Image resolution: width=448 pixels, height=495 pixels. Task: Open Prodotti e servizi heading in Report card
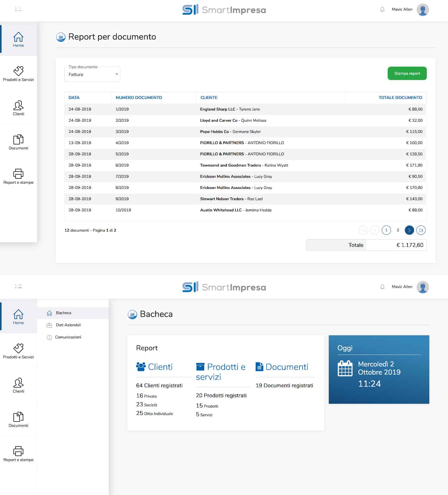click(221, 372)
